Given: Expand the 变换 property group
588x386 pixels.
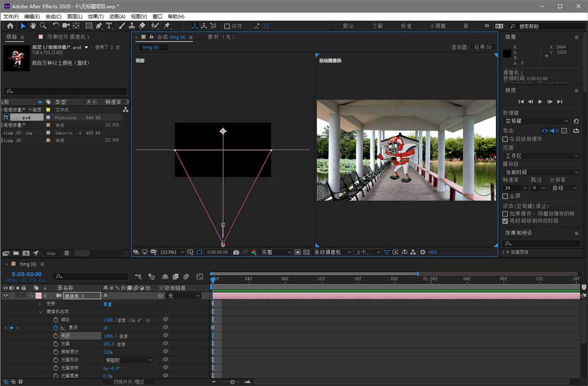Looking at the screenshot, I should click(x=40, y=304).
